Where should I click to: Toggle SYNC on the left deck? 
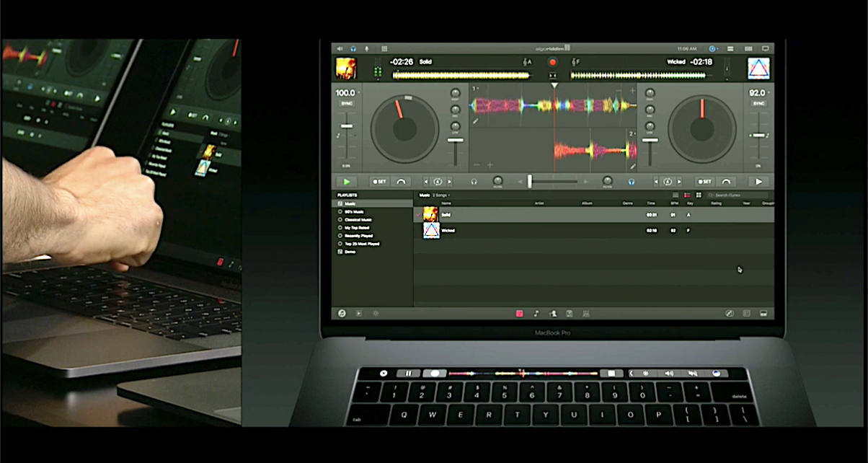pos(347,104)
